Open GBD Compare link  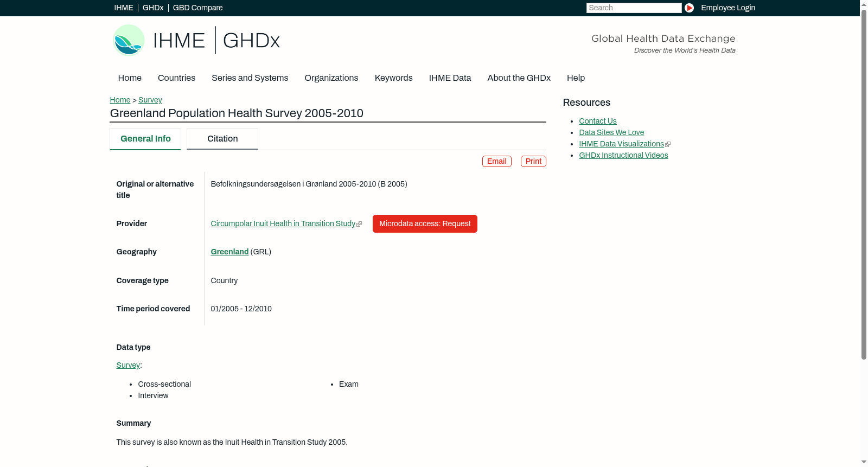click(x=197, y=8)
